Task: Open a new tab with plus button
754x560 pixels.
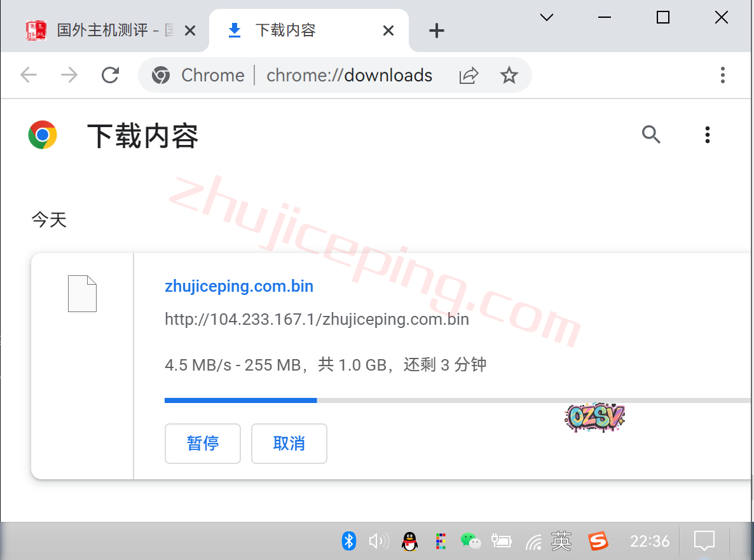Action: coord(436,31)
